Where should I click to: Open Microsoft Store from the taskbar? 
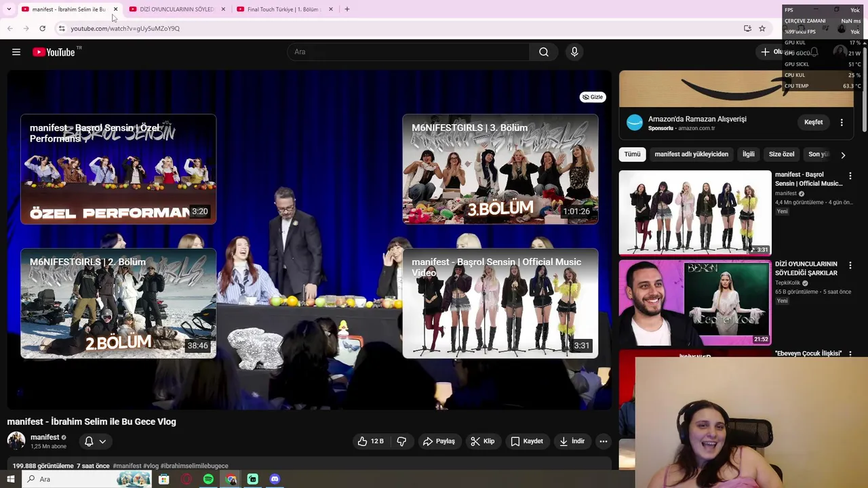(164, 479)
